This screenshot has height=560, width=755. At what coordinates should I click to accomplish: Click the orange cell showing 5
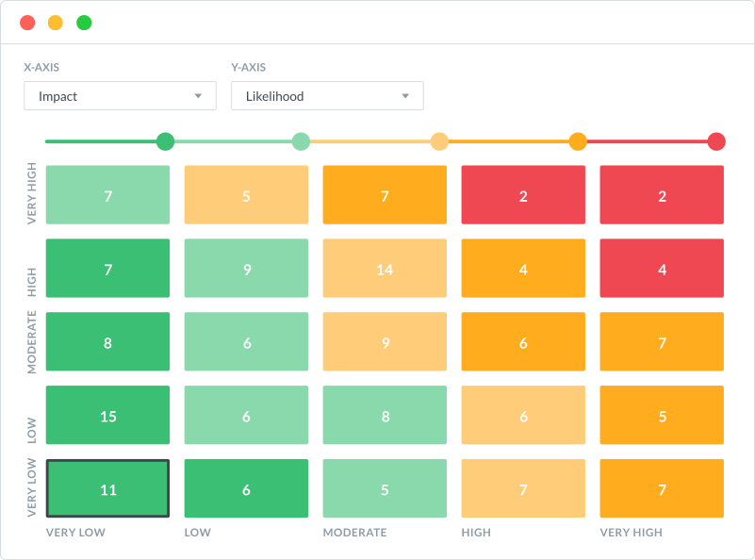pyautogui.click(x=662, y=415)
